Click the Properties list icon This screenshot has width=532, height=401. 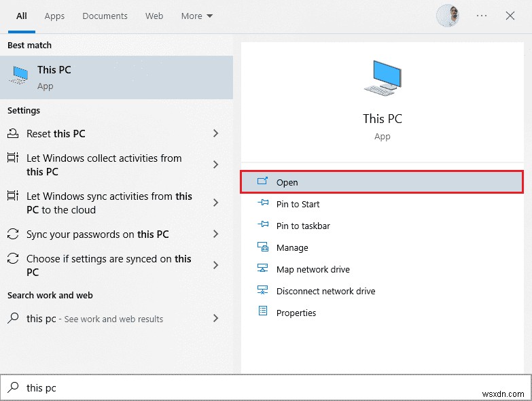[263, 311]
